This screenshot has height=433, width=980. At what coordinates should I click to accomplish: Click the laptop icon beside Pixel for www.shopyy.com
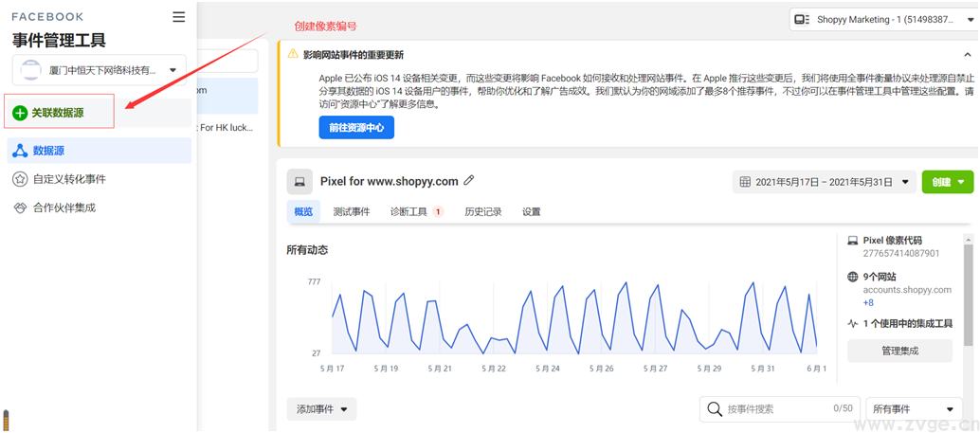299,182
